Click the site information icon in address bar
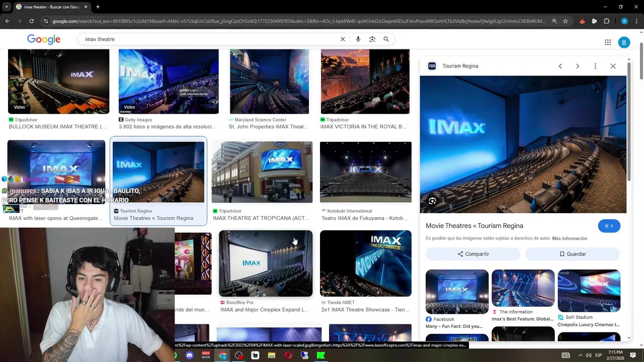644x362 pixels. tap(46, 21)
